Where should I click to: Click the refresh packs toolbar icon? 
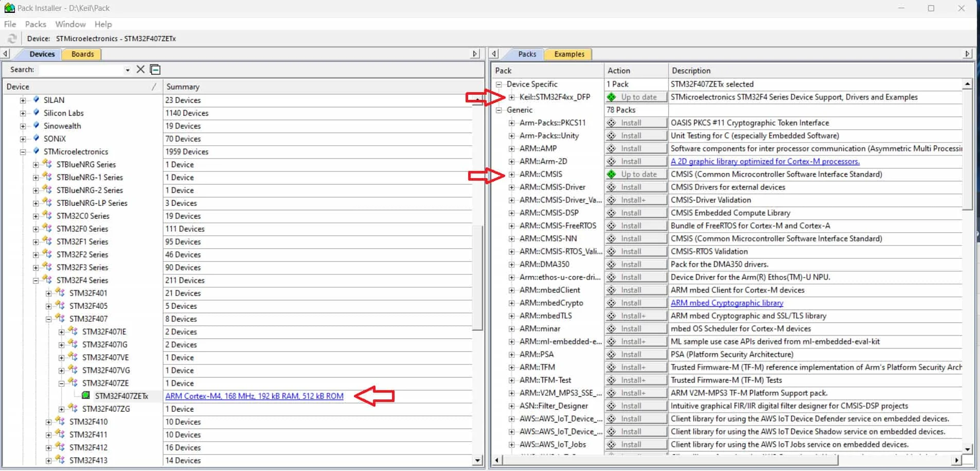tap(12, 39)
